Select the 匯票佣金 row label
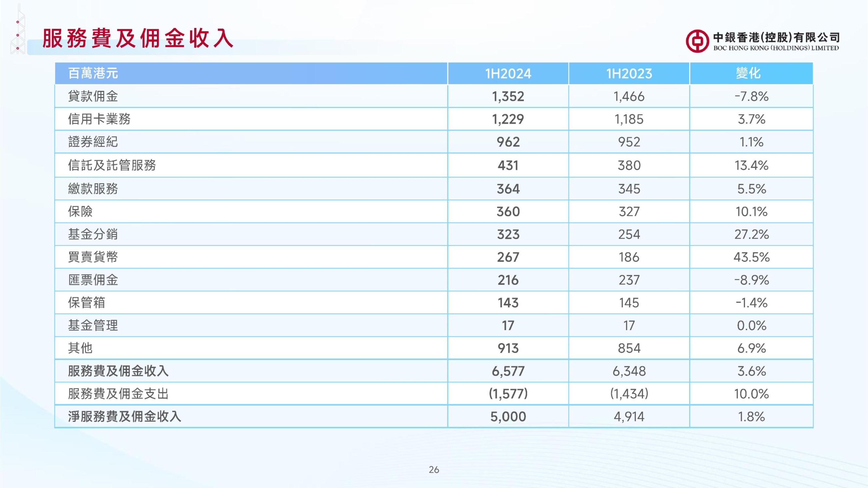The image size is (868, 488). pyautogui.click(x=93, y=280)
